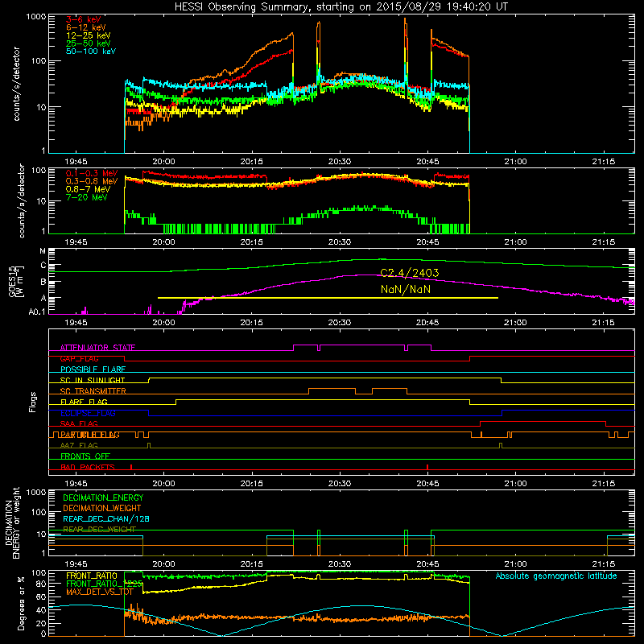Screen dimensions: 644x644
Task: Click the REAR_DEC_CHAN/128 legend label
Action: 106,518
